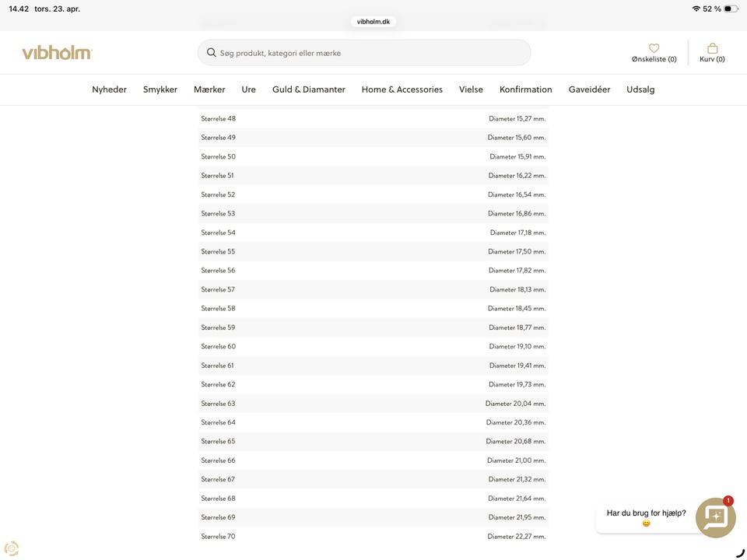
Task: Open the Nyheder menu
Action: pyautogui.click(x=109, y=89)
